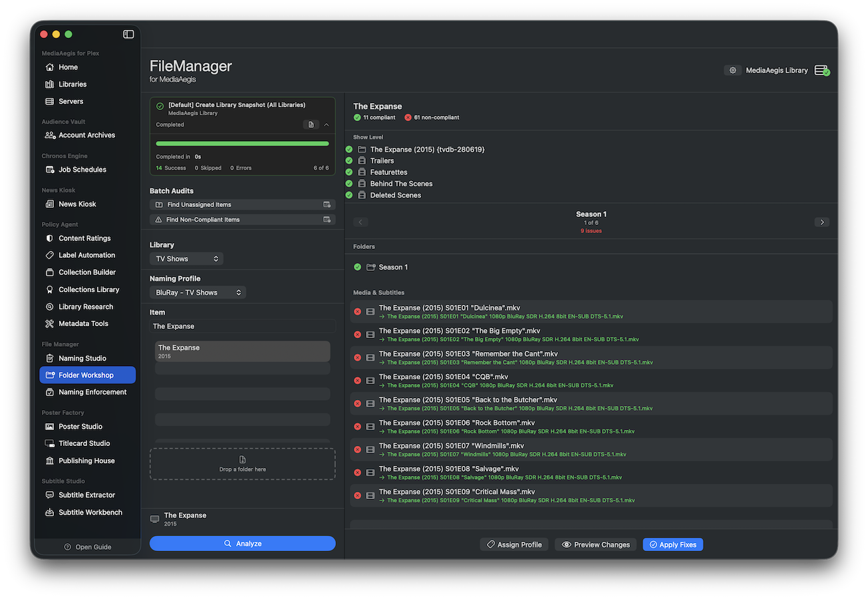Screen dimensions: 868x599
Task: Click the Collections Library icon
Action: click(x=50, y=290)
